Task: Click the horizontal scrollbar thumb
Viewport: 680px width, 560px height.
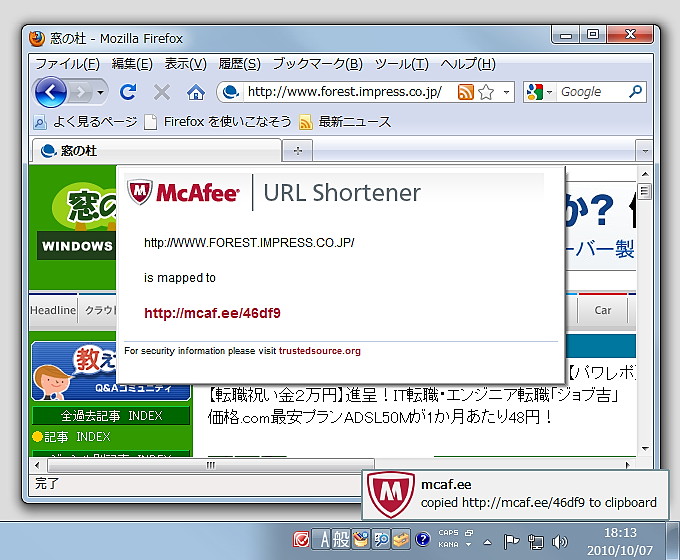Action: [211, 465]
